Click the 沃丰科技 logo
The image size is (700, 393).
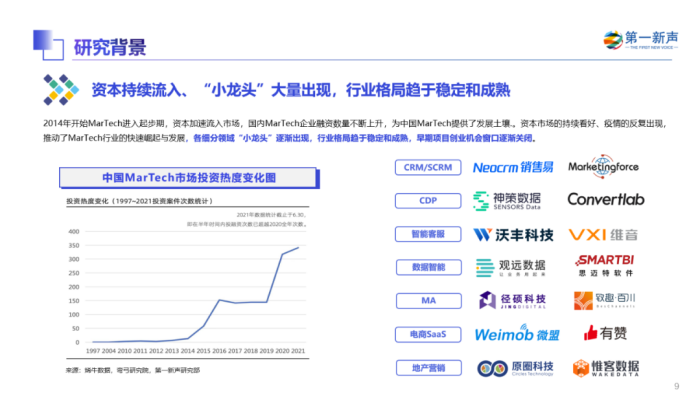pos(513,234)
